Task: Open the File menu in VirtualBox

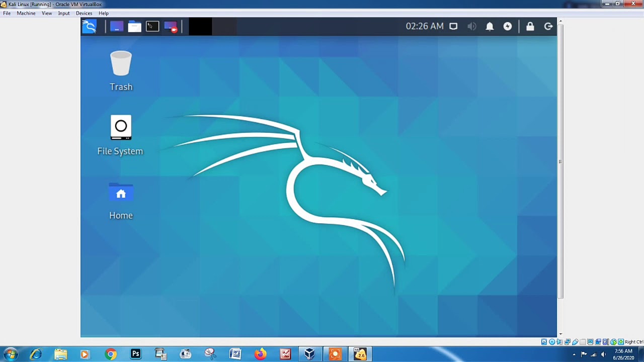Action: [7, 13]
